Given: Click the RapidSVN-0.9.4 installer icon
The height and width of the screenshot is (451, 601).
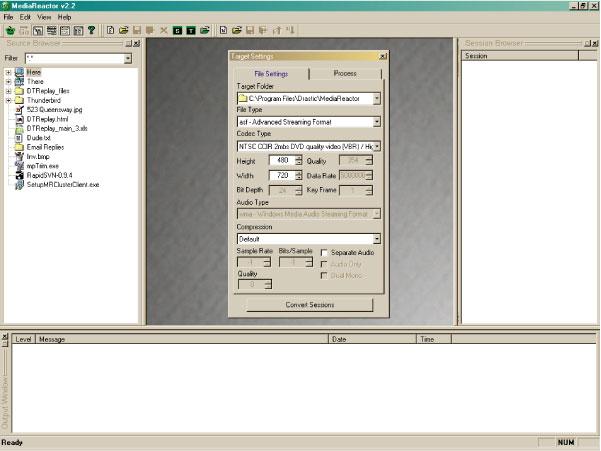Looking at the screenshot, I should pyautogui.click(x=19, y=175).
